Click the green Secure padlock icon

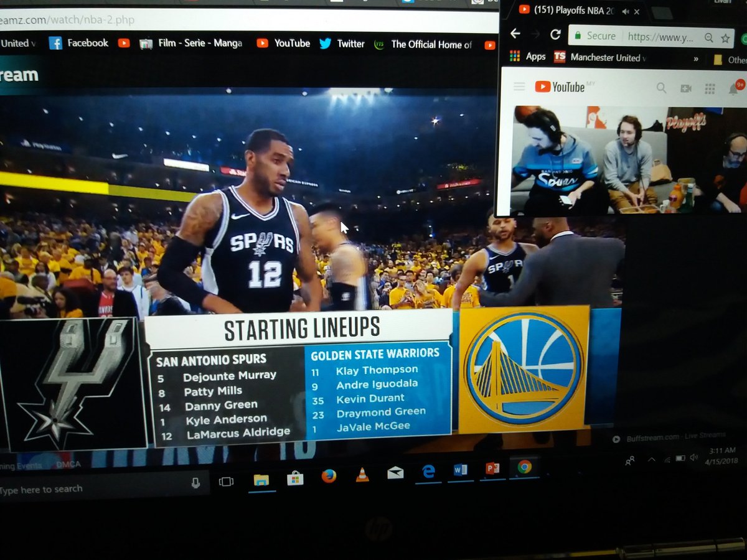[578, 36]
